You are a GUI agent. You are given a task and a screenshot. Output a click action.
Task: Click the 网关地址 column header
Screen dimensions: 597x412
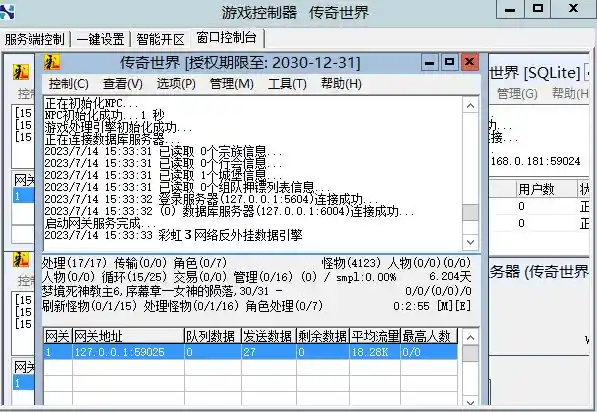tap(128, 336)
